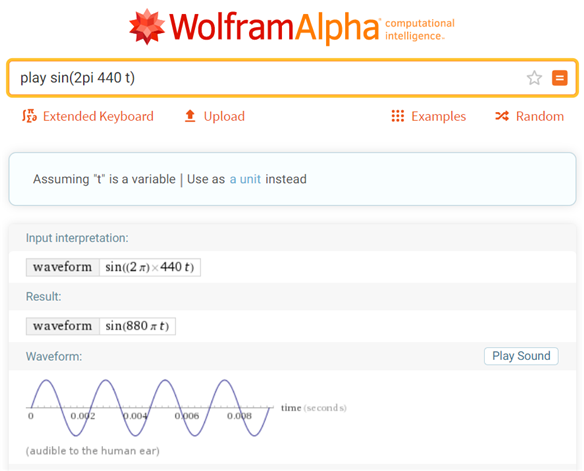Click the 'a unit' link

(245, 179)
